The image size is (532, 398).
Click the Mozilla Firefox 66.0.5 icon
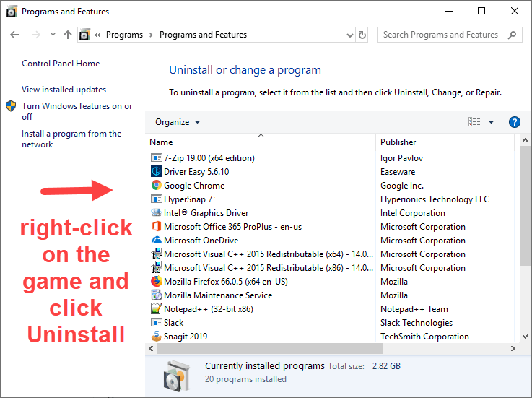tap(156, 282)
